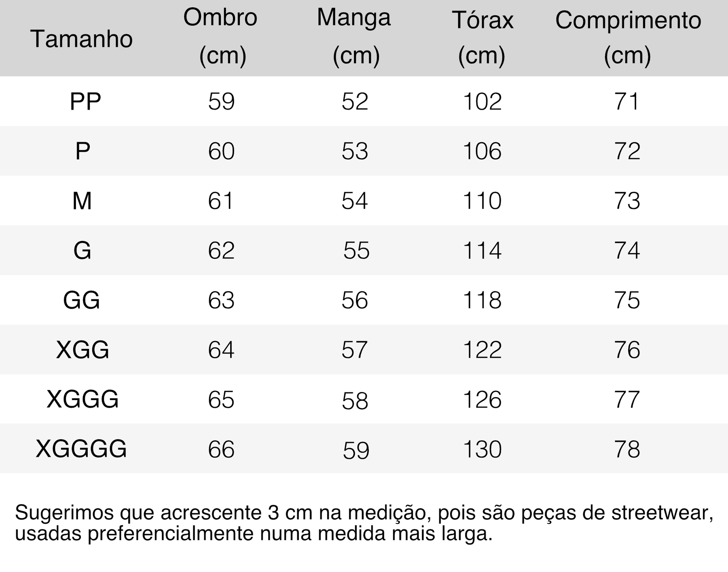This screenshot has height=572, width=728.
Task: Select the PP size row label
Action: (85, 101)
